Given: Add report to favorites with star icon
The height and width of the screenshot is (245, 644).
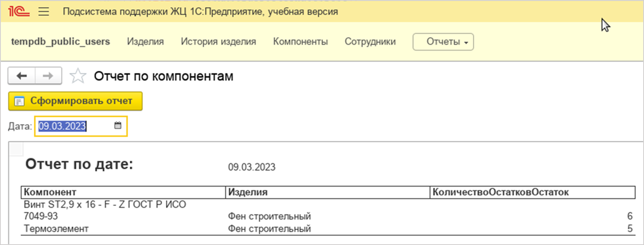Looking at the screenshot, I should [78, 76].
